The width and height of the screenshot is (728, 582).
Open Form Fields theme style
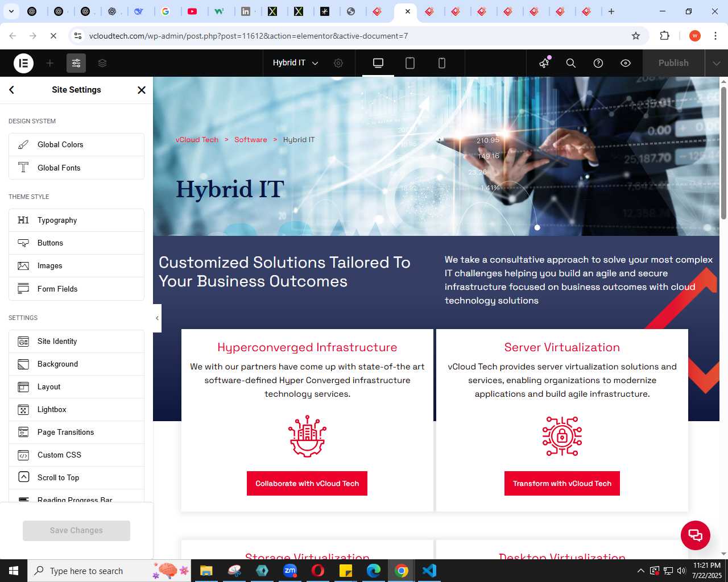(76, 289)
